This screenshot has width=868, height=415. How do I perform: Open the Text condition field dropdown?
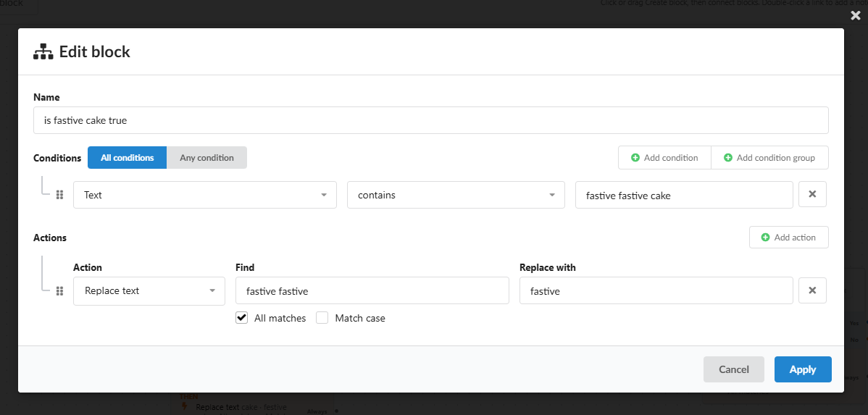coord(205,195)
